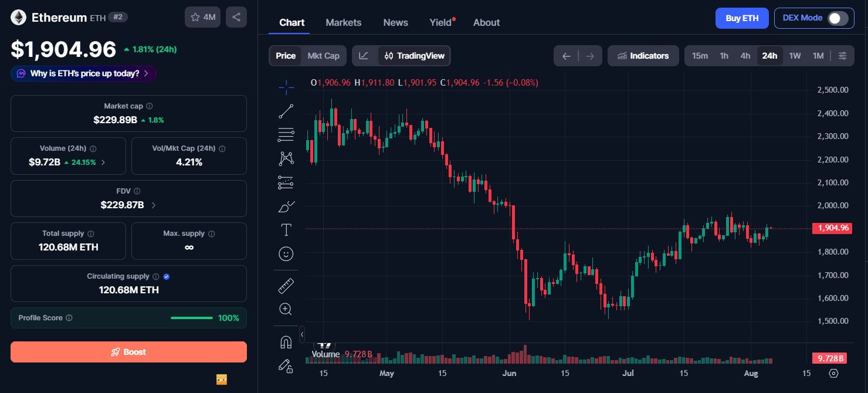Click the Buy ETH button

tap(742, 18)
